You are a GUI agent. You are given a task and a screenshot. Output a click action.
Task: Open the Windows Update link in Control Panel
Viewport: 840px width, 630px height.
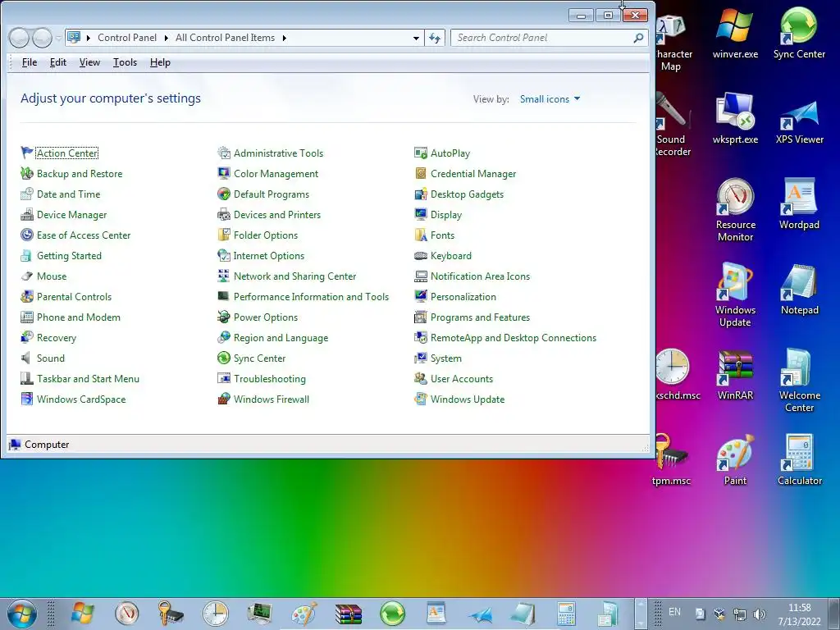pyautogui.click(x=468, y=399)
